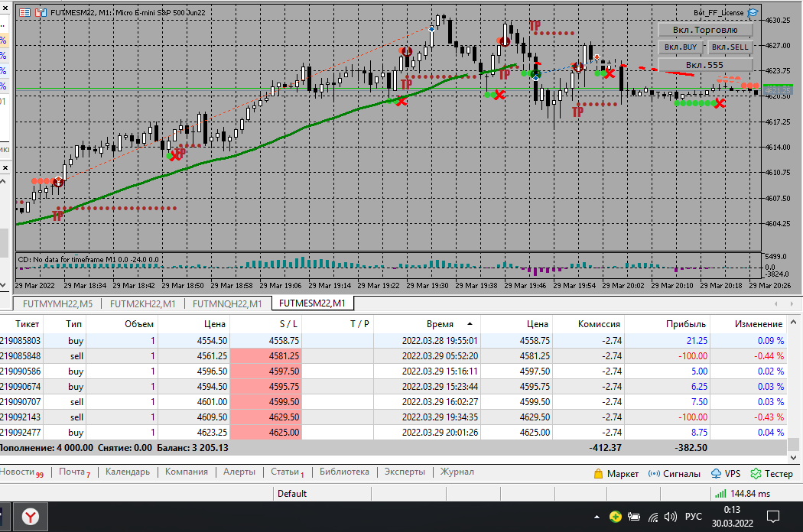Click the 4581.25 stop loss cell
The image size is (803, 532).
coord(266,356)
